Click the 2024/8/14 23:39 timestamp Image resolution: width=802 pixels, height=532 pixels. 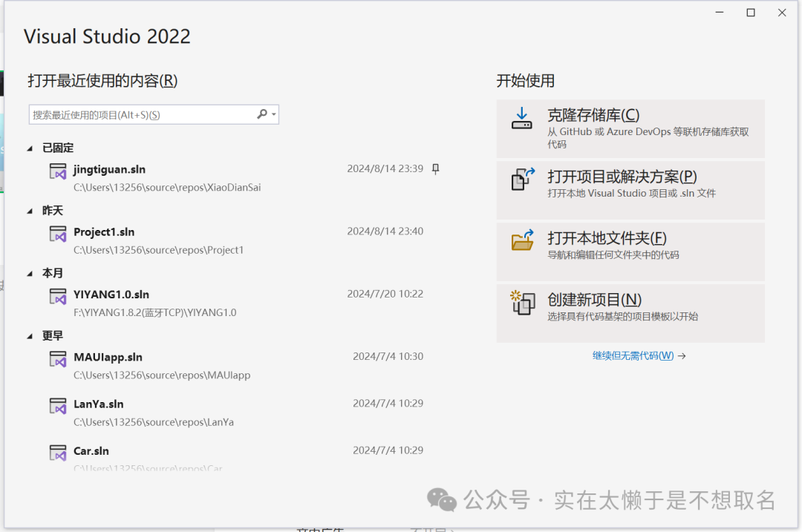[385, 168]
